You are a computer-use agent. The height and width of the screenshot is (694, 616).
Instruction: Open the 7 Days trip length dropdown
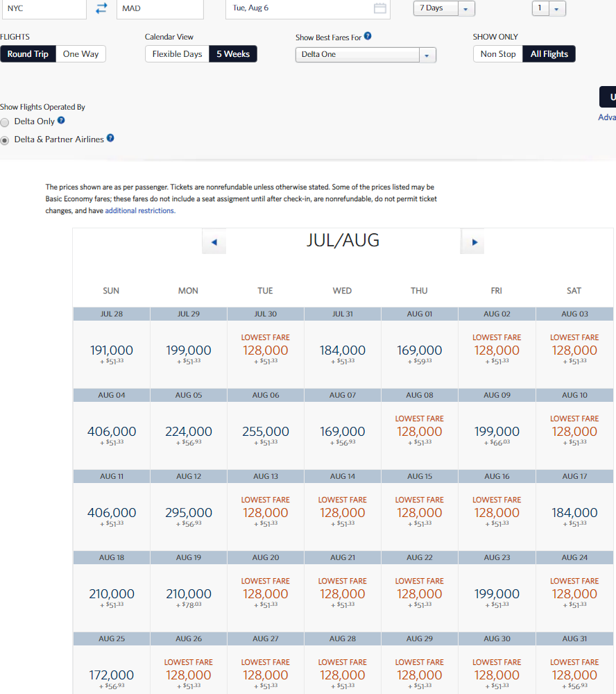tap(465, 9)
